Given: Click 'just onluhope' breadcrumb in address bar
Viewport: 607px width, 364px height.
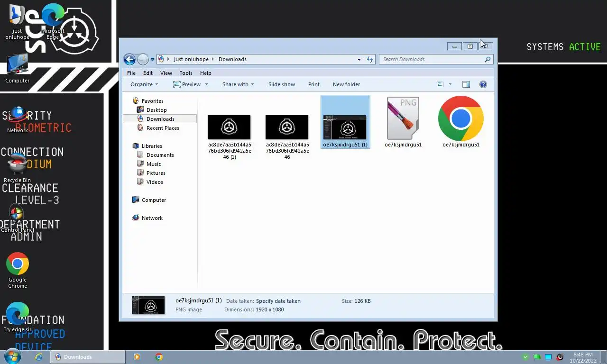Looking at the screenshot, I should coord(191,59).
